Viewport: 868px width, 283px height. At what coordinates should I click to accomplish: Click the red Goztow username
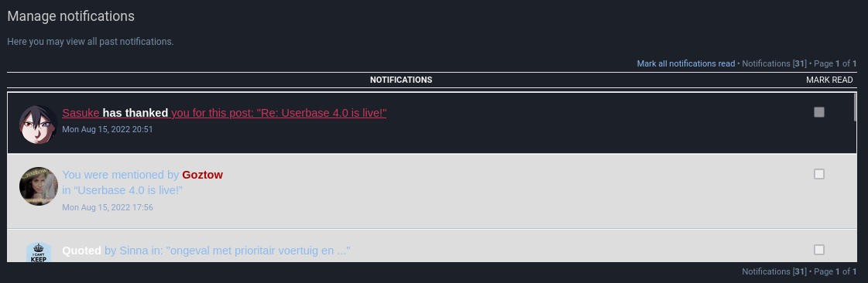pyautogui.click(x=203, y=175)
